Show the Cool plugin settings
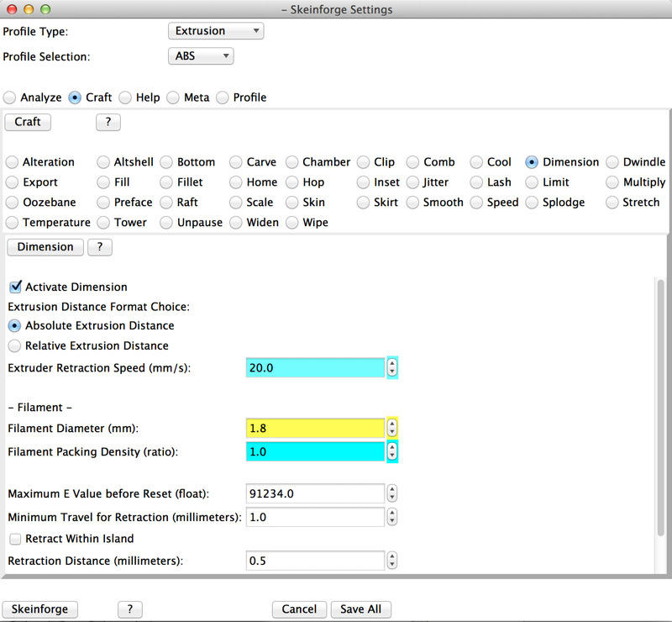The width and height of the screenshot is (672, 622). pos(476,162)
